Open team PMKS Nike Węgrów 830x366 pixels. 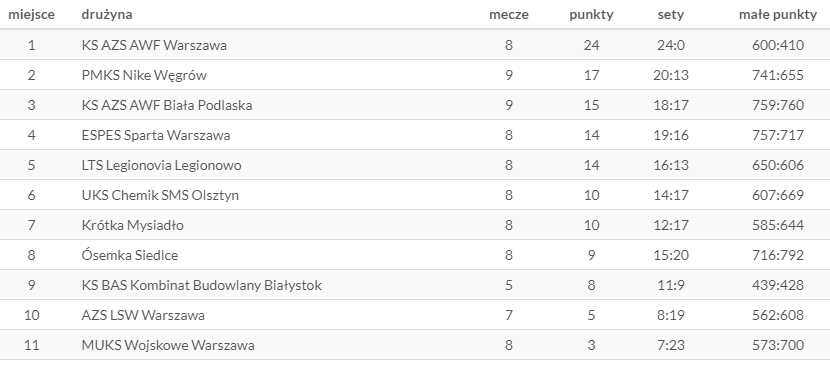[x=144, y=75]
